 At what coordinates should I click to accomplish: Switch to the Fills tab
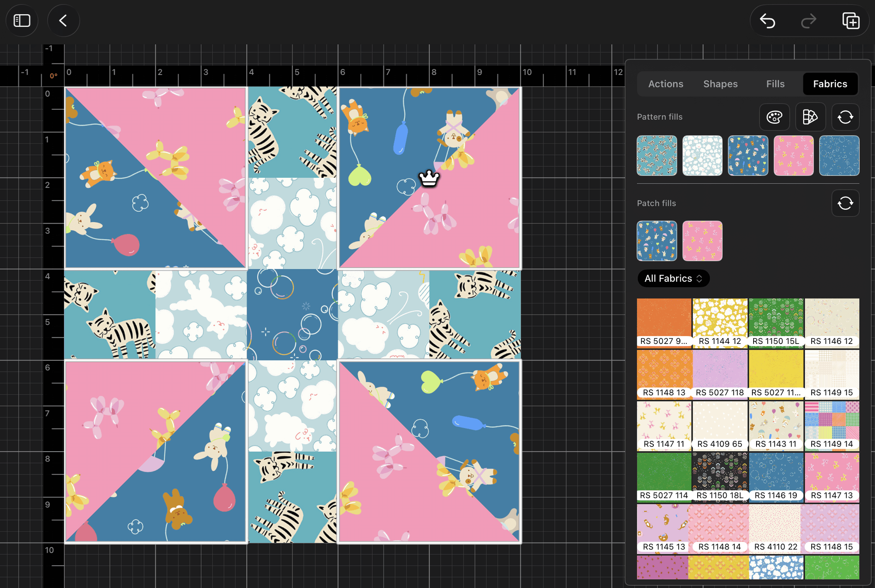coord(775,84)
